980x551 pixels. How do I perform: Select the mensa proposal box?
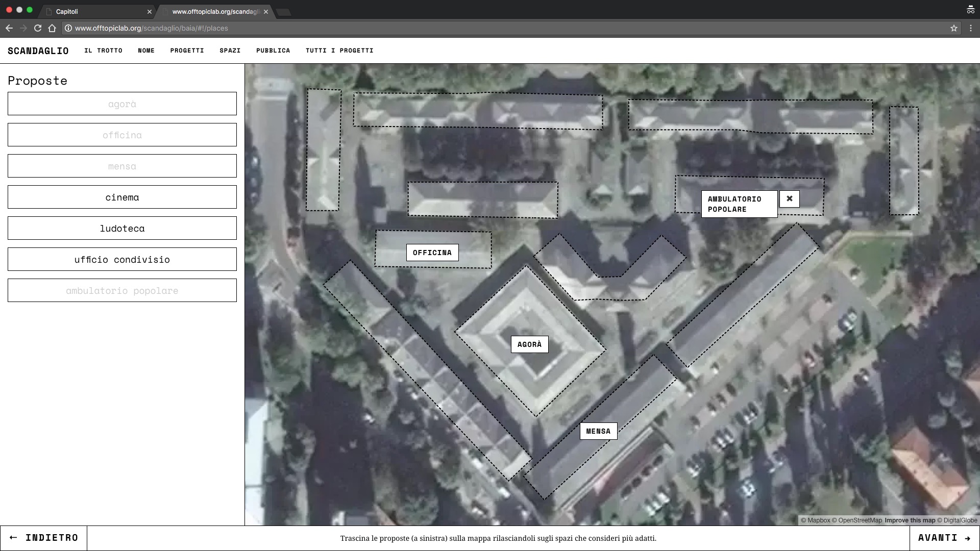click(x=122, y=166)
